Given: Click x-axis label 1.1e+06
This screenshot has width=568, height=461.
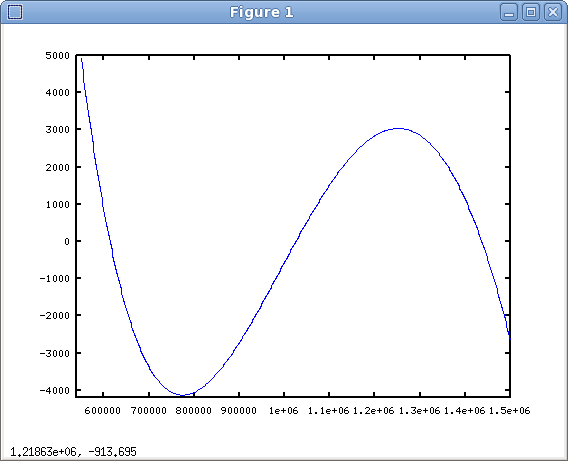Looking at the screenshot, I should [329, 411].
